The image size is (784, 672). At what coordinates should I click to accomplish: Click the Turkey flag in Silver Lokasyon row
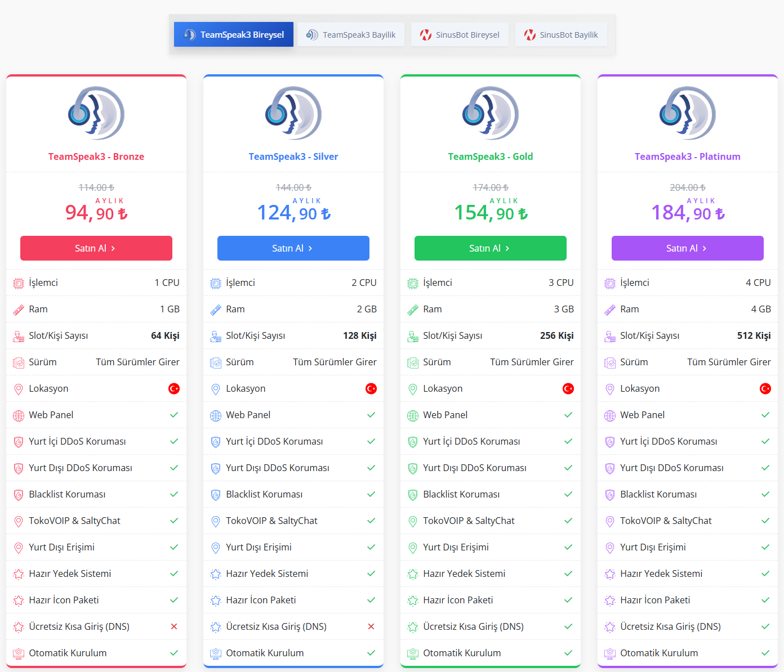pyautogui.click(x=371, y=388)
